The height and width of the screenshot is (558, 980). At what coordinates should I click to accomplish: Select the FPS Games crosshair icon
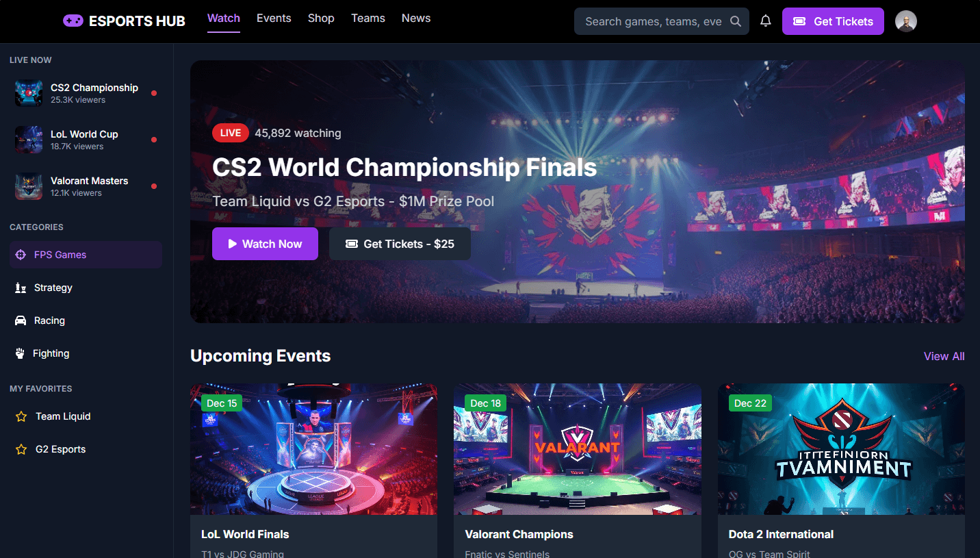(21, 255)
